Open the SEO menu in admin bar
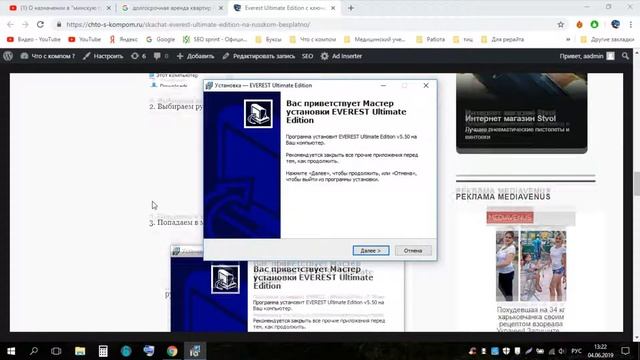Image resolution: width=640 pixels, height=360 pixels. coord(307,56)
